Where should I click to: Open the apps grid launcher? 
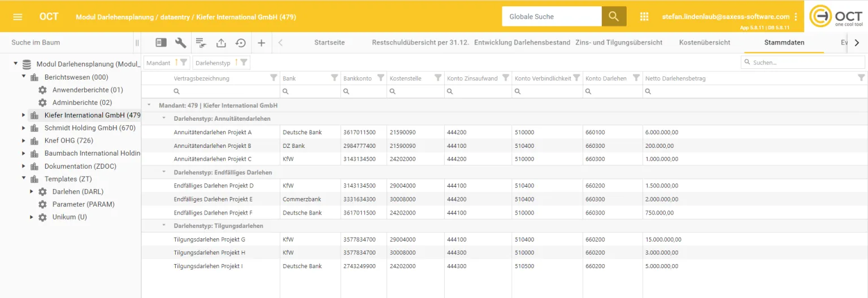click(644, 17)
